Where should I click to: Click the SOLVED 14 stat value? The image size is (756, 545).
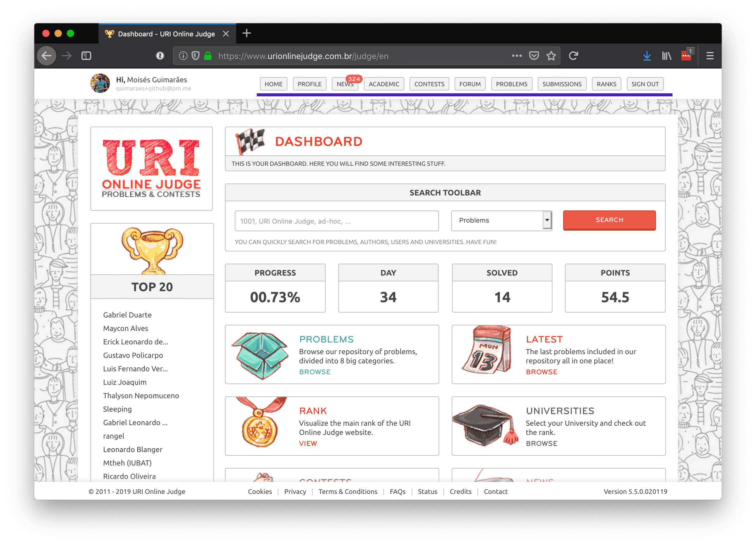click(502, 297)
